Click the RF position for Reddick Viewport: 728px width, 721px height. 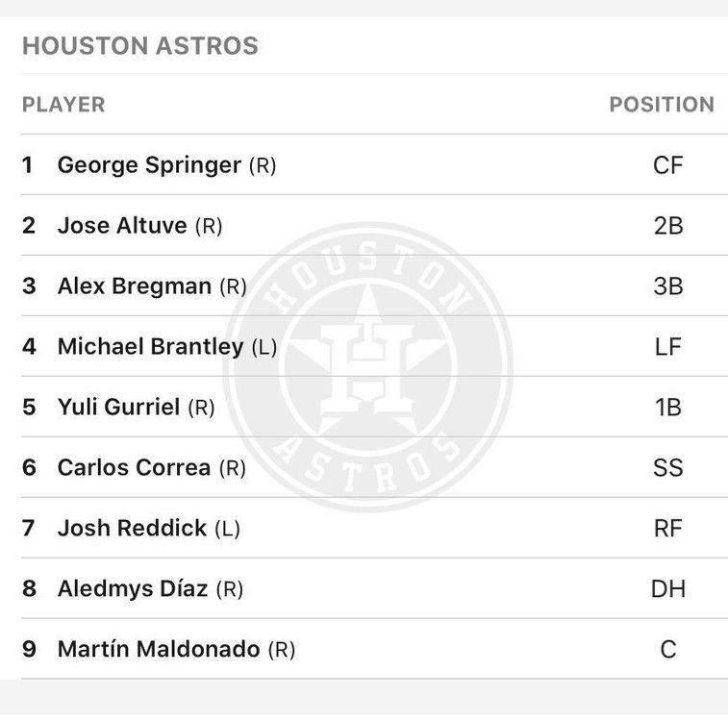667,529
